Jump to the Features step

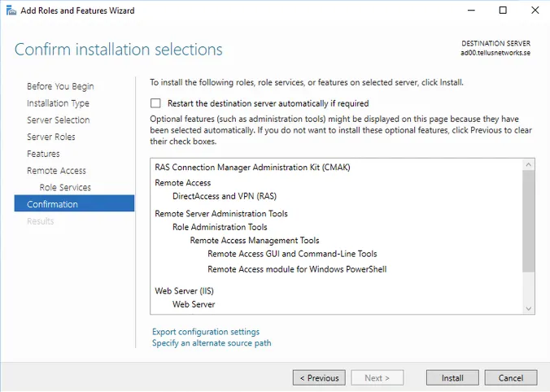point(43,154)
